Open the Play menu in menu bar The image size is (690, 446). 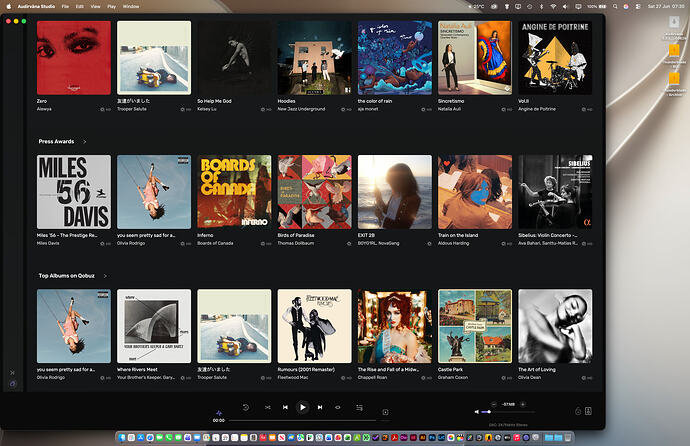111,7
